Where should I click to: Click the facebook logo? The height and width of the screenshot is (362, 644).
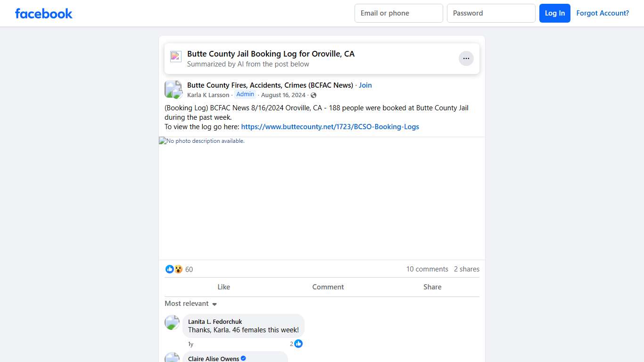(x=43, y=13)
